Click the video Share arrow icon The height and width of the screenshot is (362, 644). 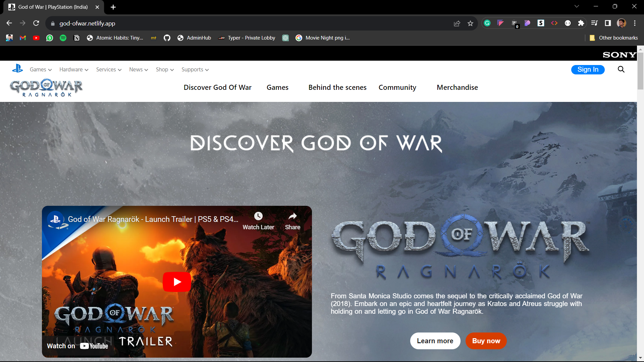(292, 216)
